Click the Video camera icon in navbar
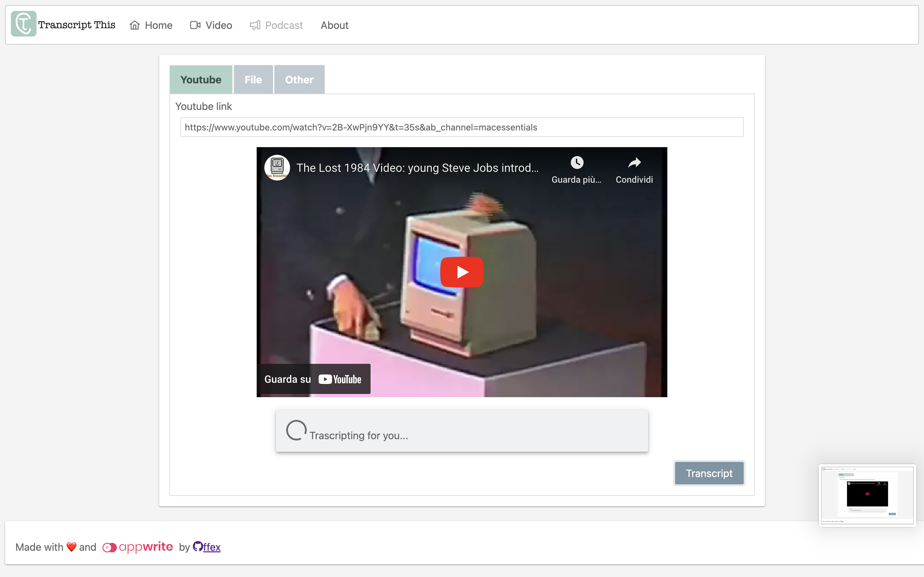 (x=195, y=25)
